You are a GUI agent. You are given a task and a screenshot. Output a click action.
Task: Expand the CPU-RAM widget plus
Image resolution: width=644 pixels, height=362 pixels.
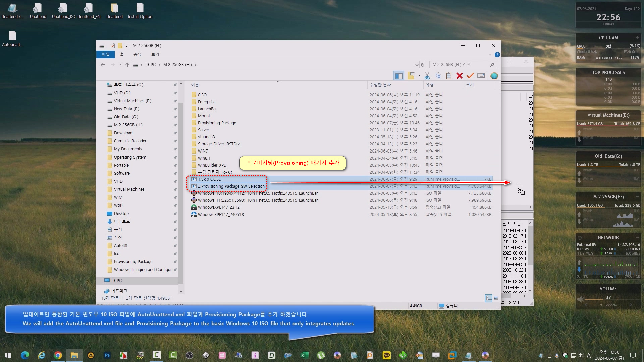[637, 38]
